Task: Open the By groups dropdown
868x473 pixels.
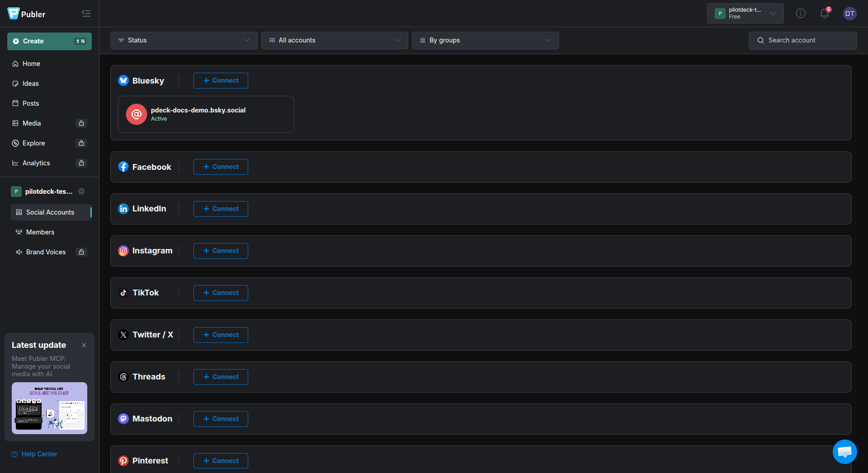Action: point(485,40)
